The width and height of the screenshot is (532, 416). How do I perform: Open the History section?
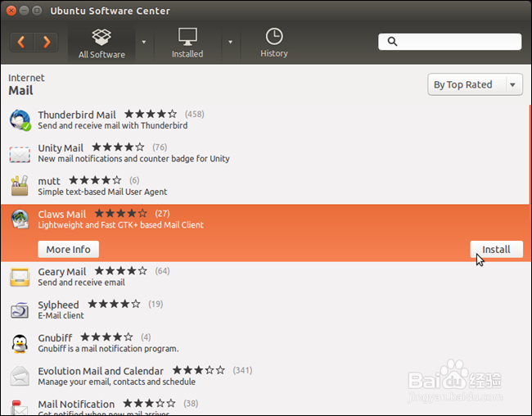(274, 43)
